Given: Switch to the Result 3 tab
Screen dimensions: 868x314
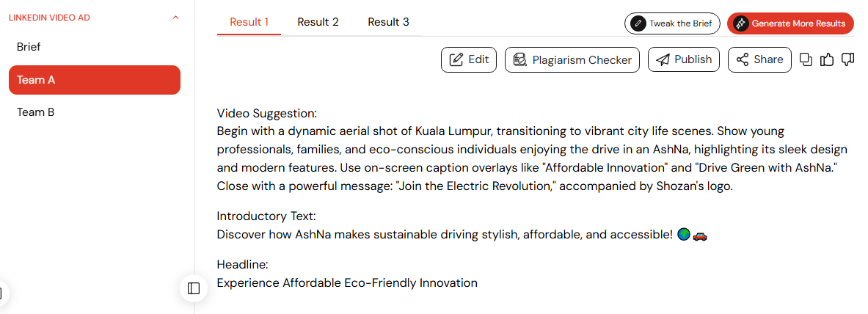Looking at the screenshot, I should coord(388,22).
